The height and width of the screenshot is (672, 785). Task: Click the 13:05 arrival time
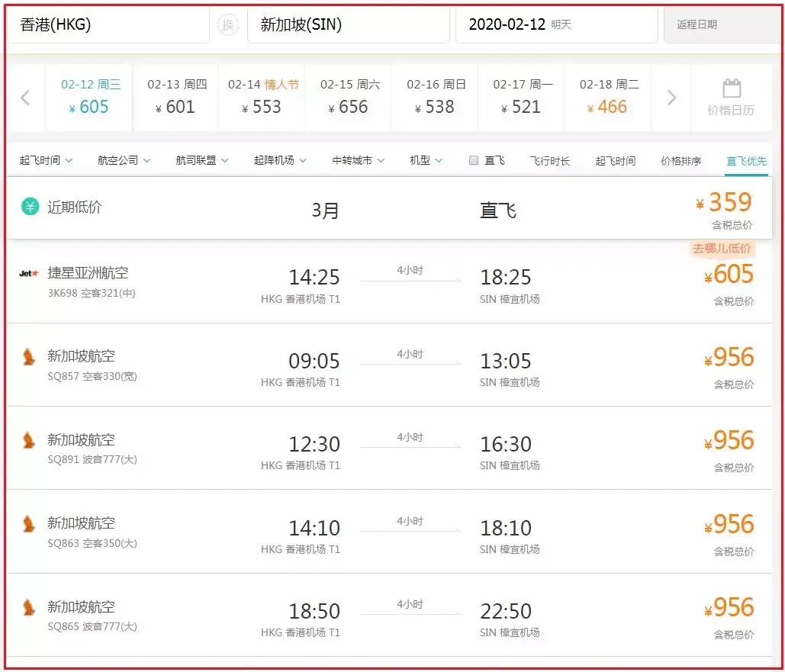tap(506, 361)
